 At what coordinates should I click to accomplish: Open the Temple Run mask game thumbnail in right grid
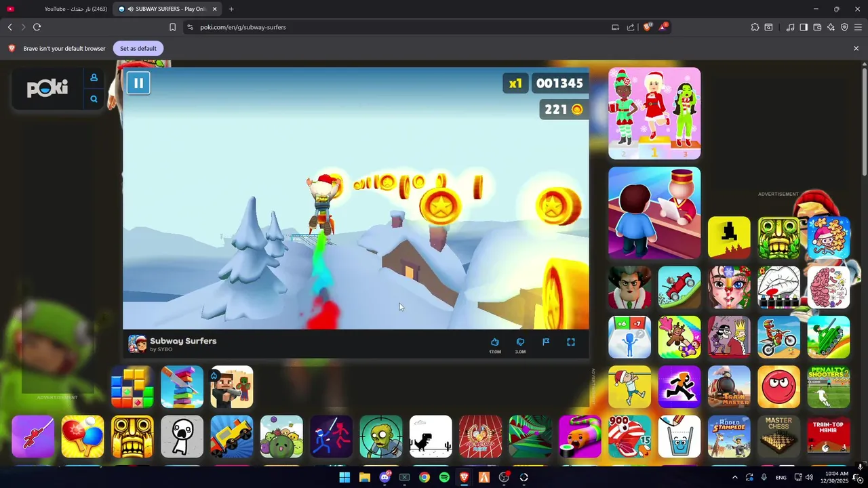coord(778,238)
